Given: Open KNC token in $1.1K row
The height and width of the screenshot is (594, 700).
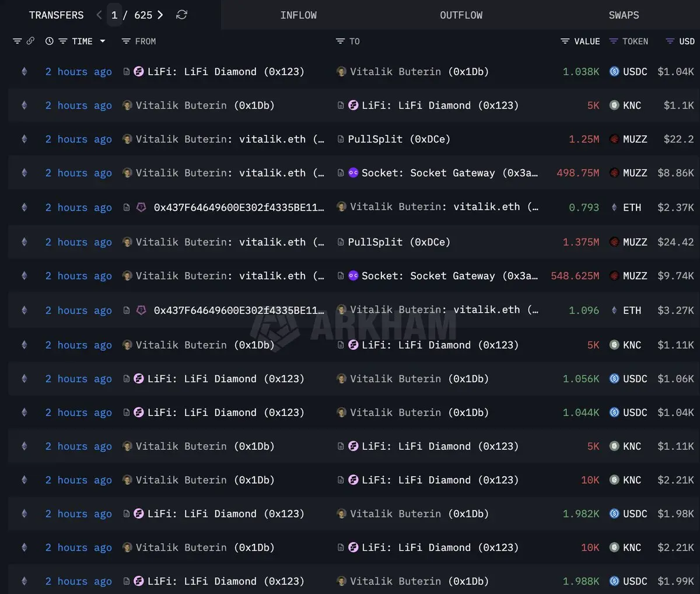Looking at the screenshot, I should click(625, 106).
